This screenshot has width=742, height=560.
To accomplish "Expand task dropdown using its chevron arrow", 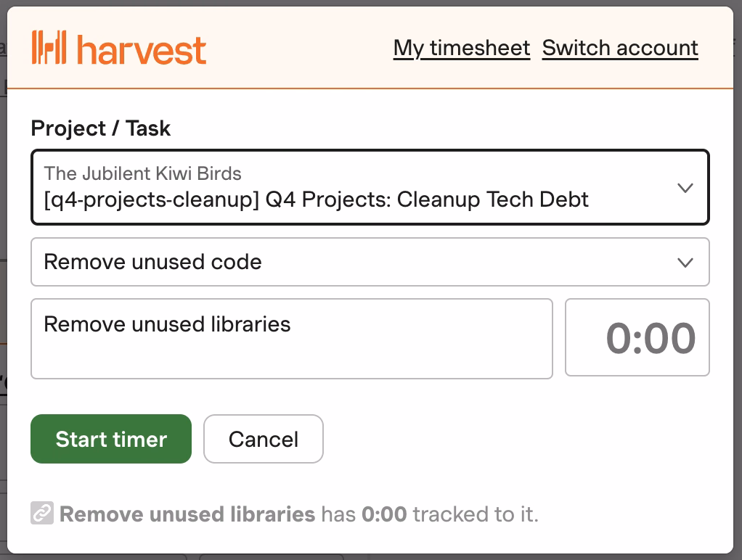I will (x=685, y=262).
